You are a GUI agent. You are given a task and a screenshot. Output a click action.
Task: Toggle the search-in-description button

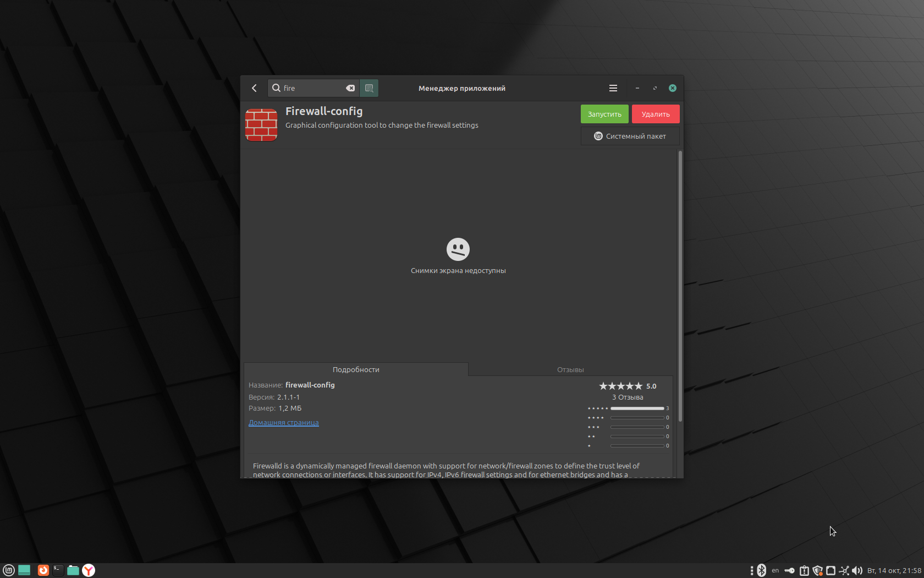[x=369, y=88]
